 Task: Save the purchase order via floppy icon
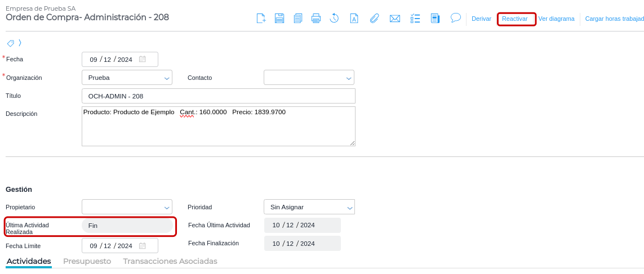[279, 19]
